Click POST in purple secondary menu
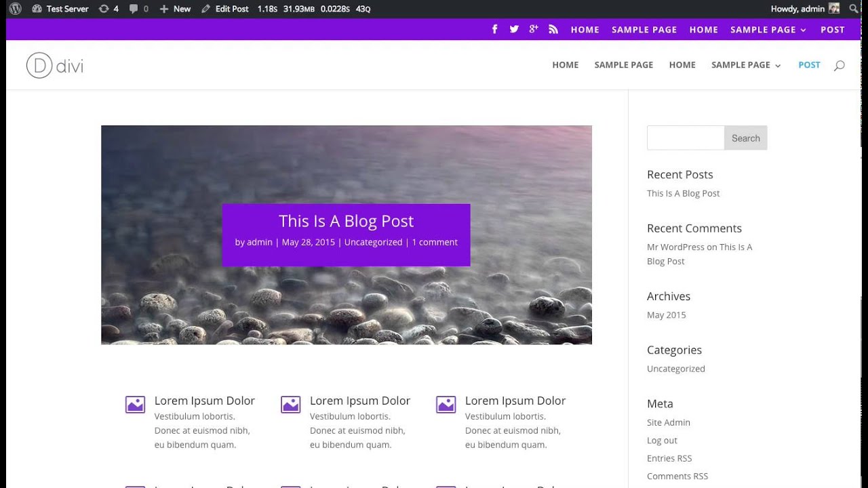The width and height of the screenshot is (868, 488). (833, 30)
